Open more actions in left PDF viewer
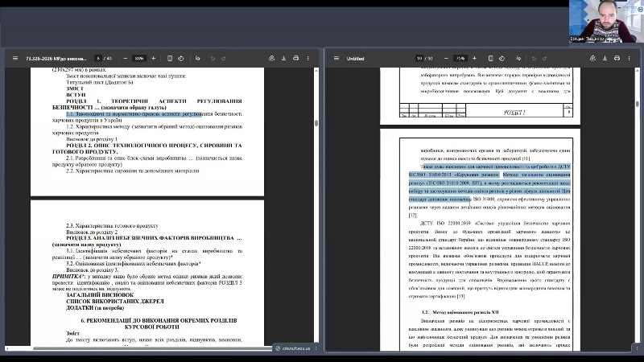The height and width of the screenshot is (362, 644). click(308, 58)
